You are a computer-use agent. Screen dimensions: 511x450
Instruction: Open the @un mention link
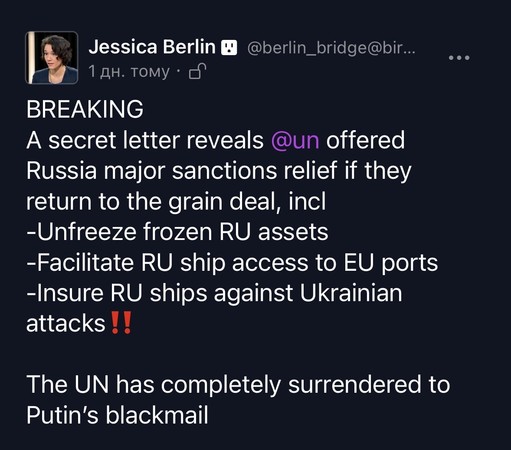point(295,141)
